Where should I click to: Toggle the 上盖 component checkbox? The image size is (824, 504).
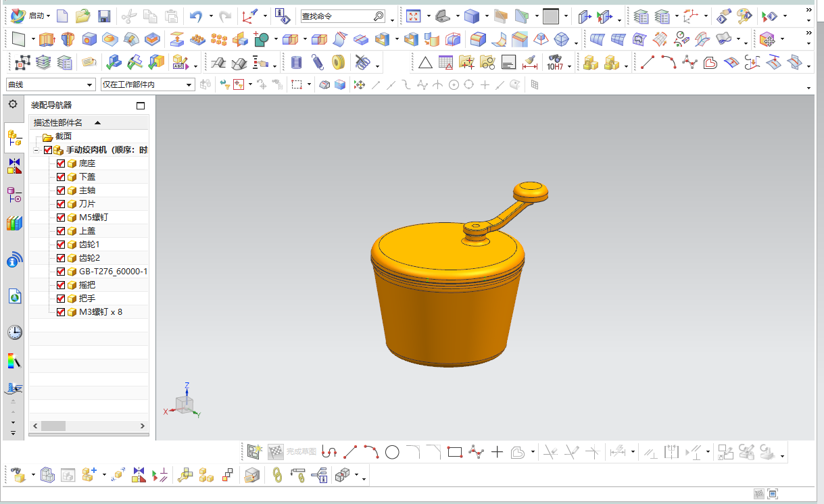[x=61, y=231]
